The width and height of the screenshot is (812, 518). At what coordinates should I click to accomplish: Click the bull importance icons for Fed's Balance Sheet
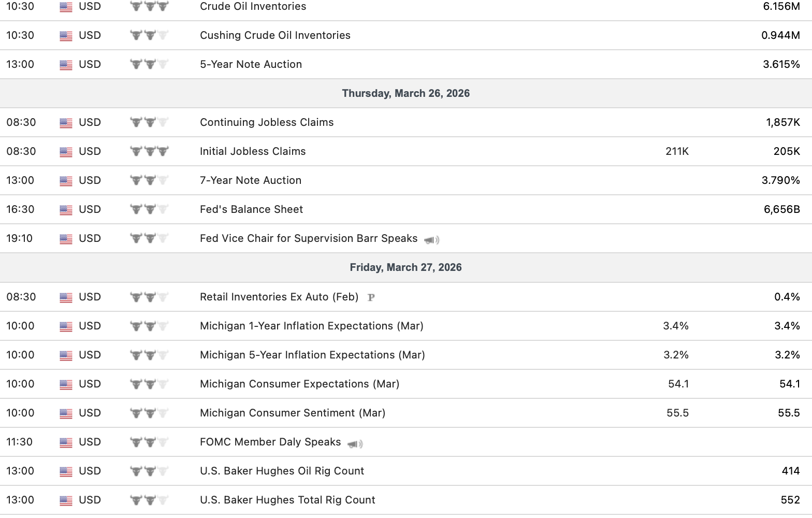coord(149,209)
